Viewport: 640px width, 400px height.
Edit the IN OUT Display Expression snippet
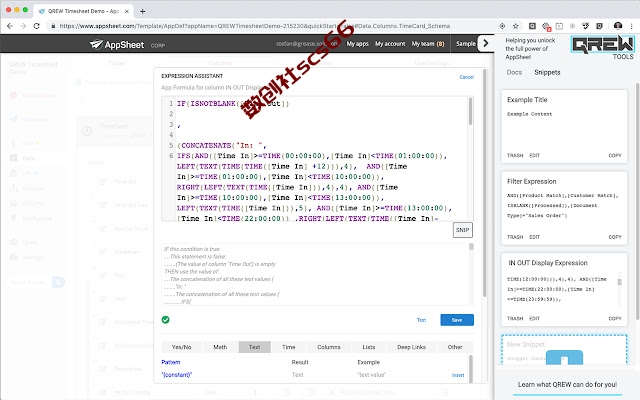(x=535, y=319)
